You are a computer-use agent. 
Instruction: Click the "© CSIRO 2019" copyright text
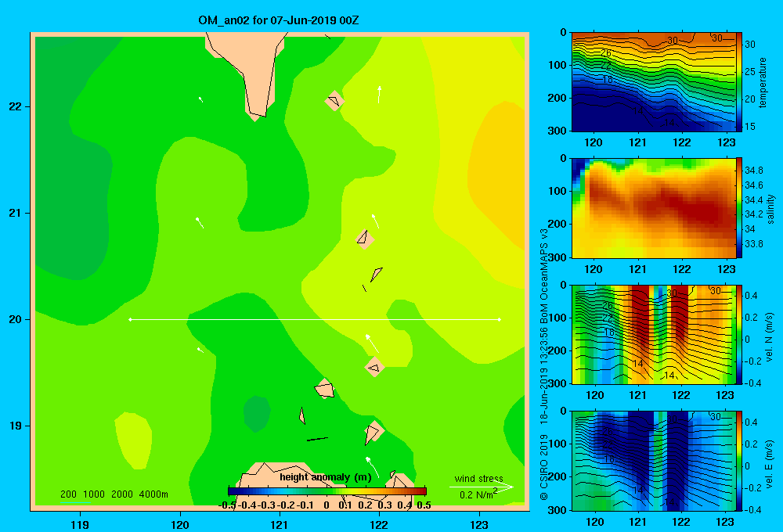[x=544, y=467]
